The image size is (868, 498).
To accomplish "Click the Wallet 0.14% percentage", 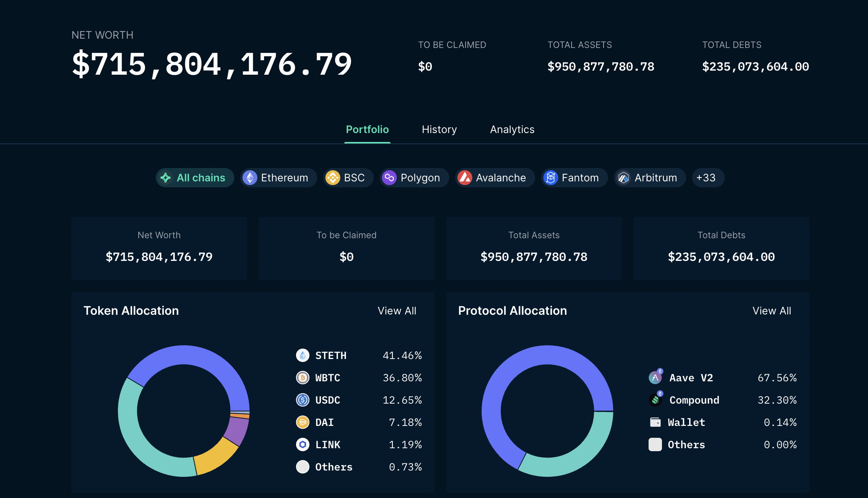I will [x=780, y=423].
